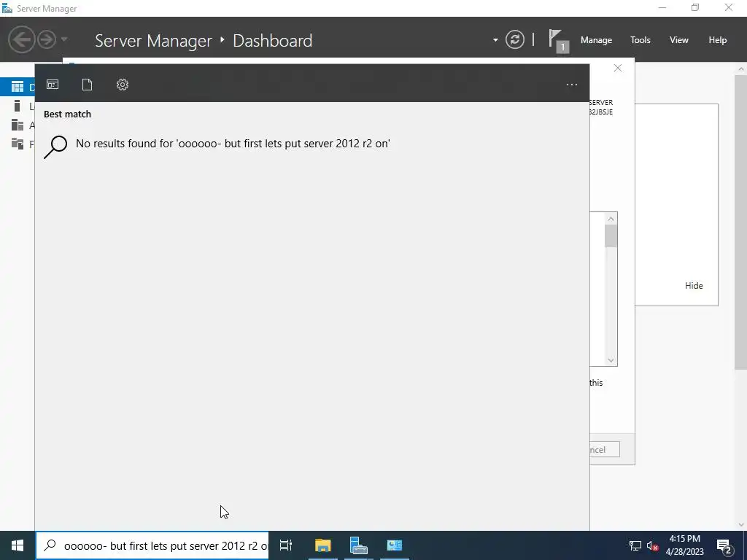The width and height of the screenshot is (747, 560).
Task: Select the Dashboard sidebar icon
Action: click(x=18, y=87)
